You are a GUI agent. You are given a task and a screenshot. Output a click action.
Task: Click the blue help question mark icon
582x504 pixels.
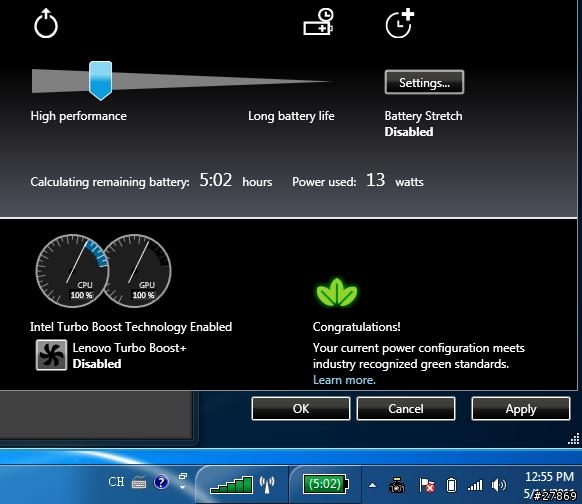point(161,482)
